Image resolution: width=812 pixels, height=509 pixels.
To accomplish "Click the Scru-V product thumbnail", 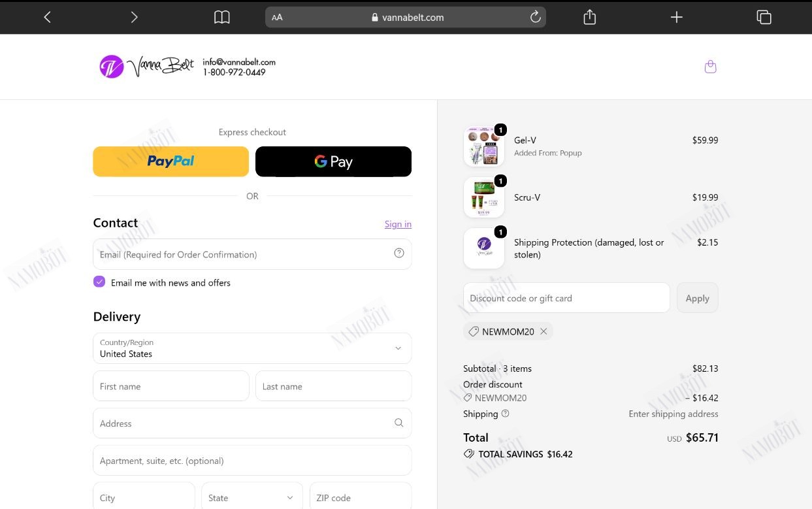I will pyautogui.click(x=484, y=197).
